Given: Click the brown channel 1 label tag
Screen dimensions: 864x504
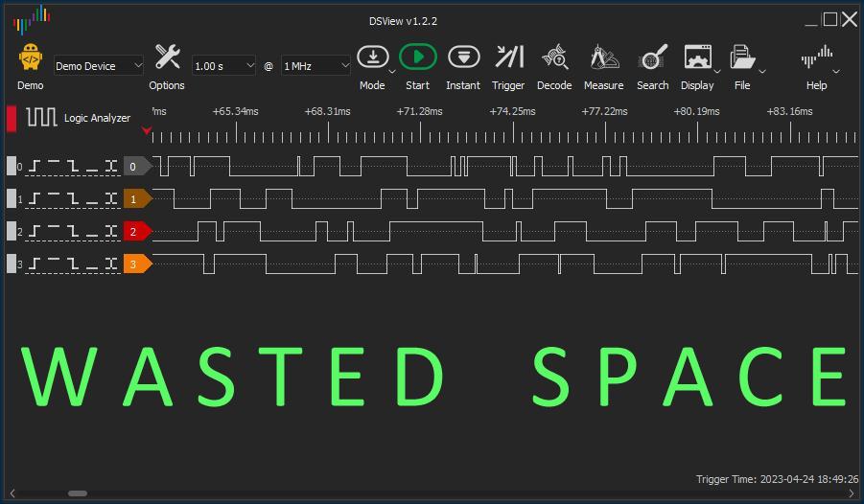Looking at the screenshot, I should tap(137, 199).
